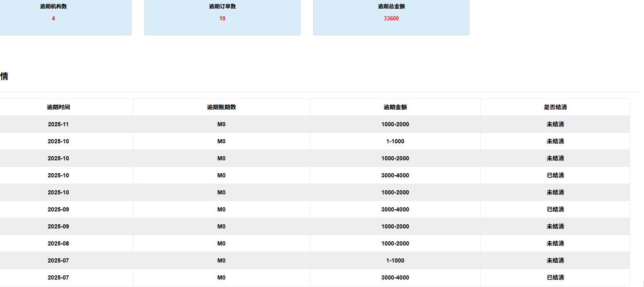Click 已结清 status in the 2025-09 row
The height and width of the screenshot is (287, 644).
pyautogui.click(x=555, y=209)
